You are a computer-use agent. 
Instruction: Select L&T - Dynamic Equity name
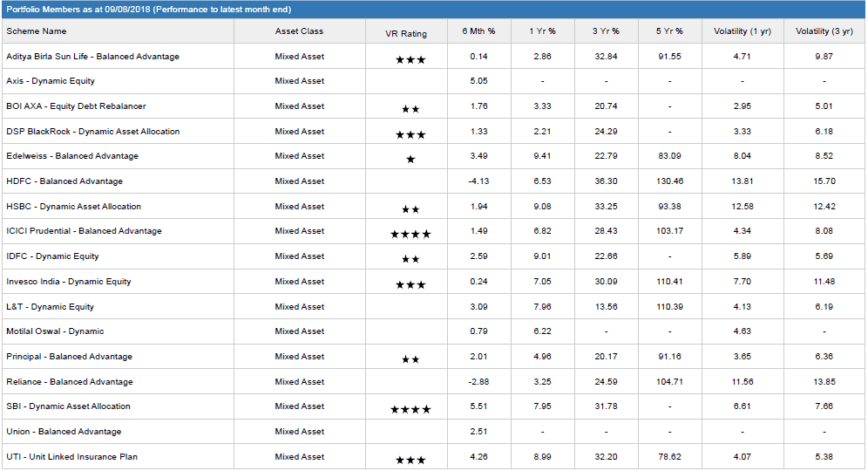click(51, 307)
